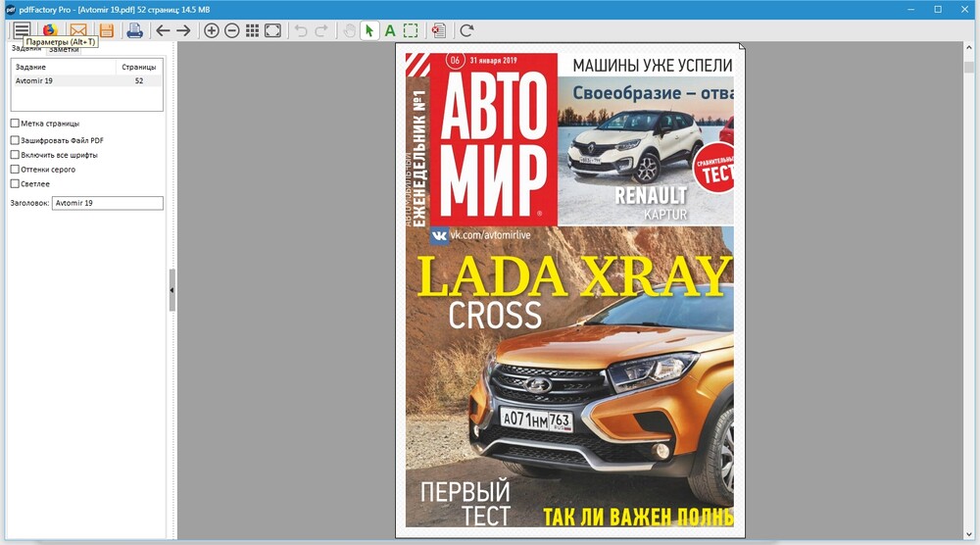Click the floppy disk save icon

pos(106,30)
